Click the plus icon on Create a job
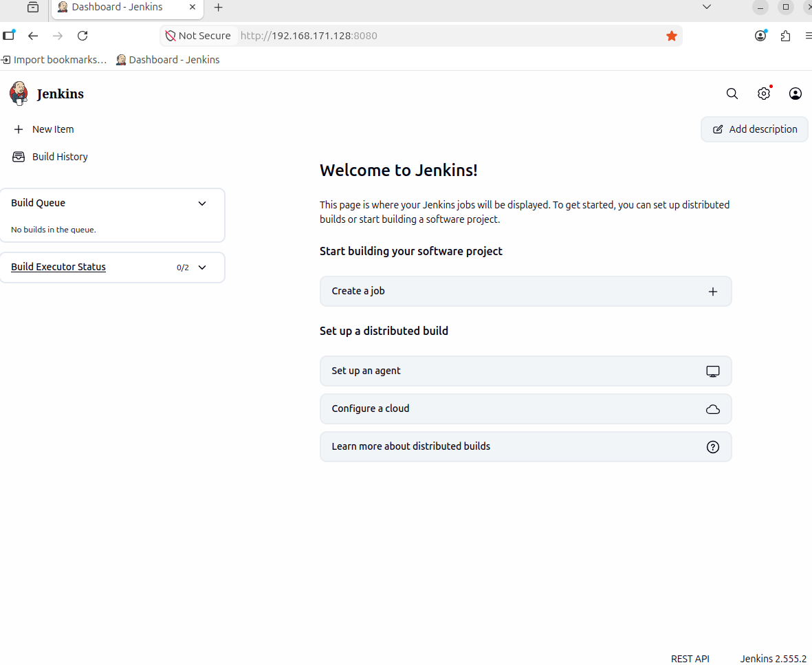The height and width of the screenshot is (665, 812). (x=712, y=292)
